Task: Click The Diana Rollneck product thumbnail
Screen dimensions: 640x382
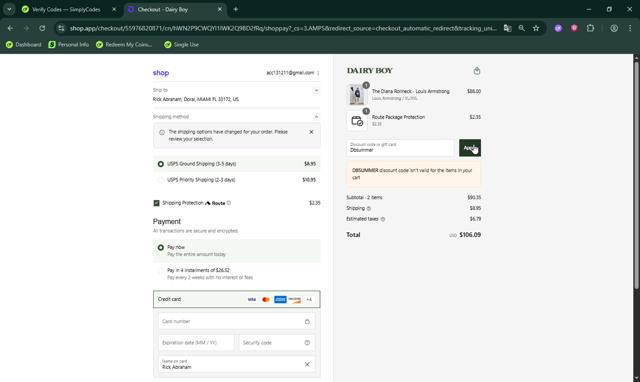Action: coord(357,95)
